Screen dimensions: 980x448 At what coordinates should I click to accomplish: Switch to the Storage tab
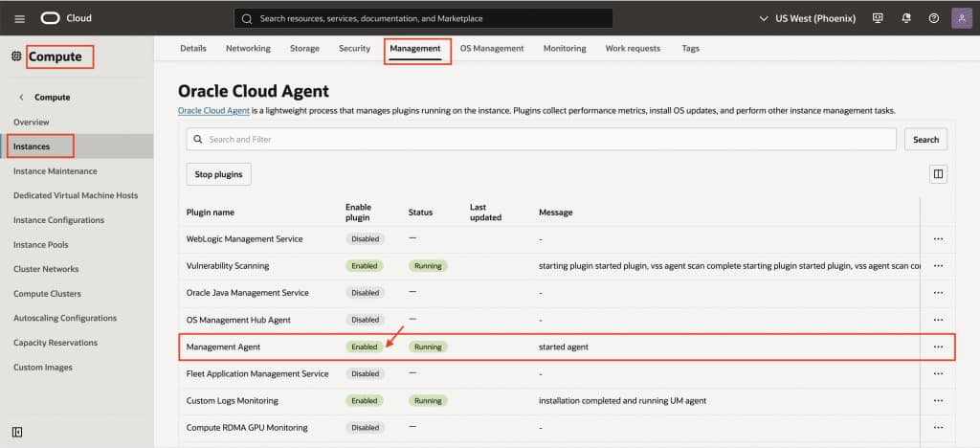(x=304, y=48)
